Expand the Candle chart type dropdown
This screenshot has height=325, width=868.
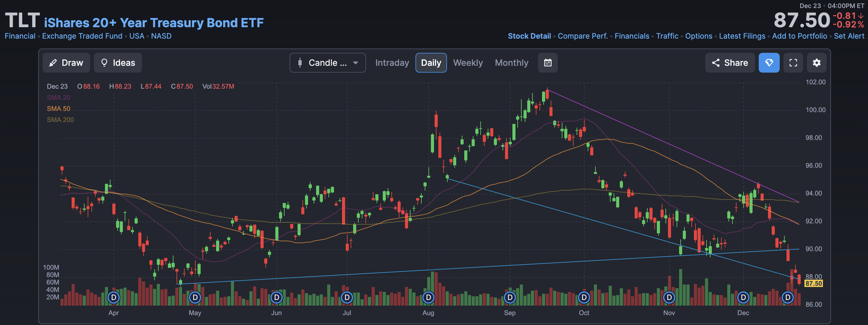pyautogui.click(x=328, y=63)
